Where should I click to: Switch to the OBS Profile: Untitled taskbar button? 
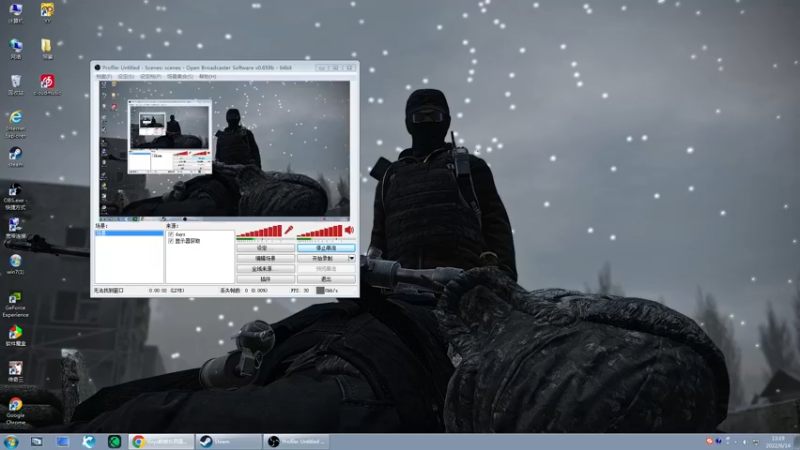[296, 442]
